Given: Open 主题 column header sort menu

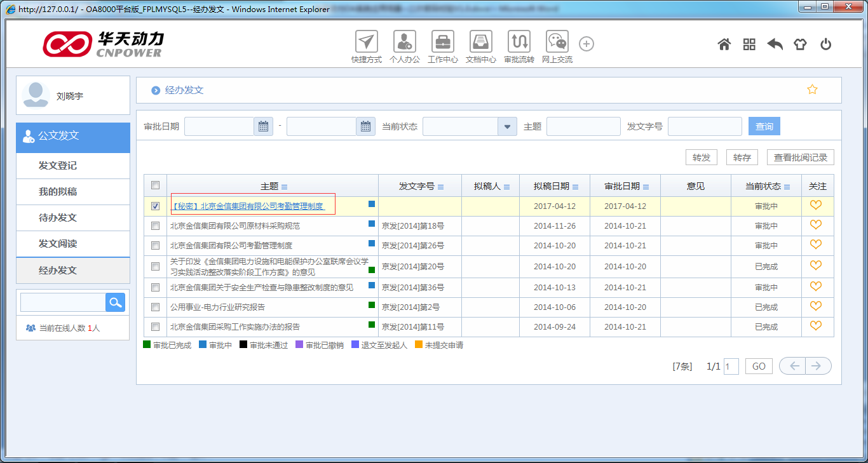Looking at the screenshot, I should click(284, 187).
